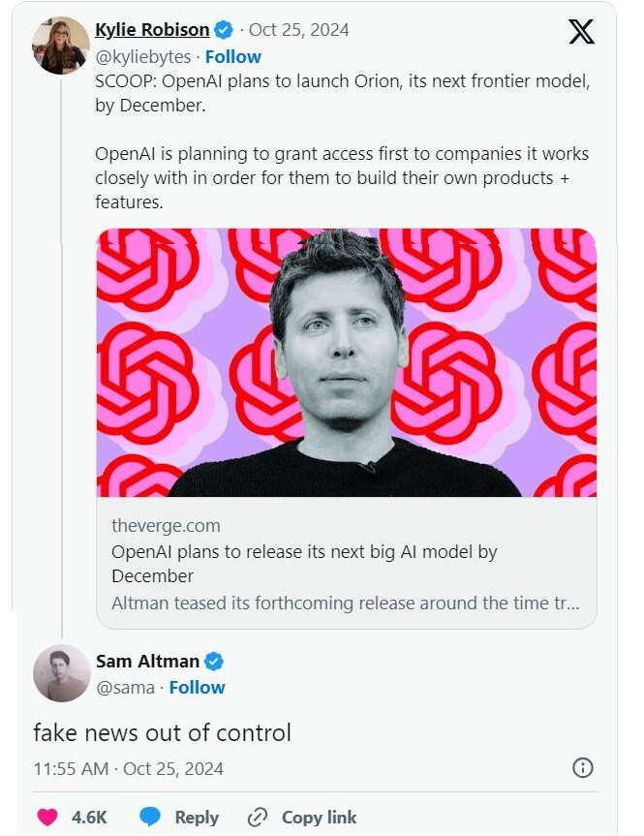
Task: Like the tweet with heart icon
Action: click(46, 817)
